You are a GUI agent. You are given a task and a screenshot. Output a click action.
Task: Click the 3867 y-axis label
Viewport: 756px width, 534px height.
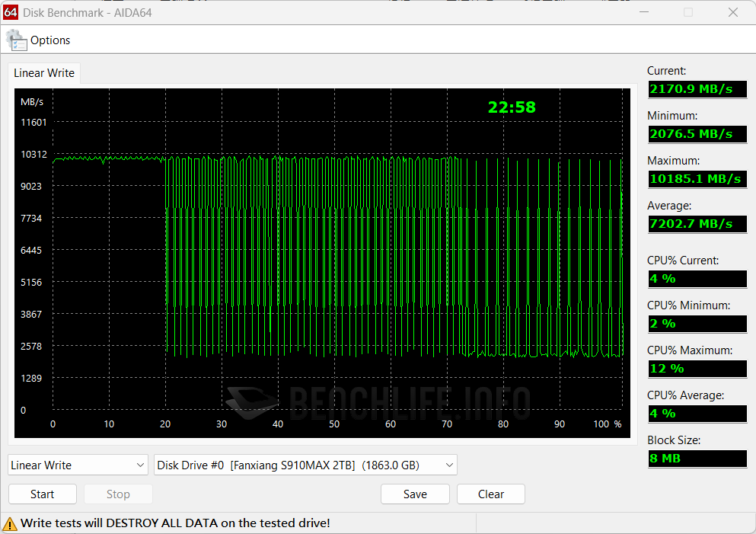click(x=31, y=314)
